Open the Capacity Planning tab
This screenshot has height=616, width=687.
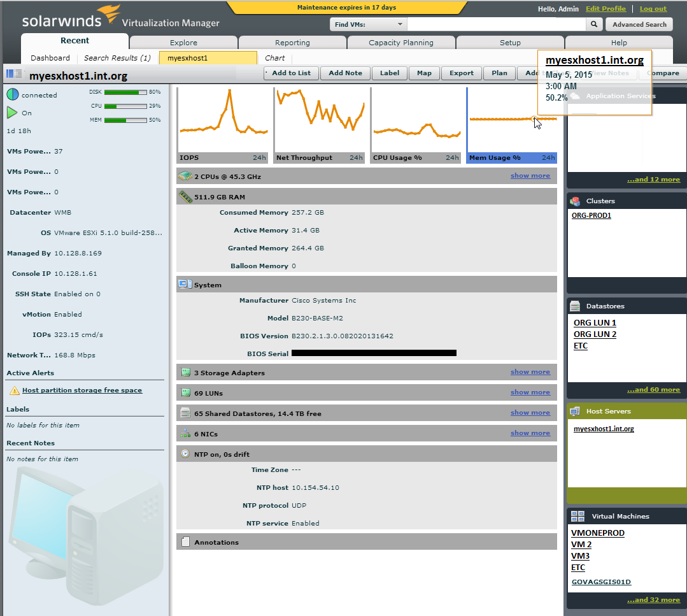tap(401, 43)
